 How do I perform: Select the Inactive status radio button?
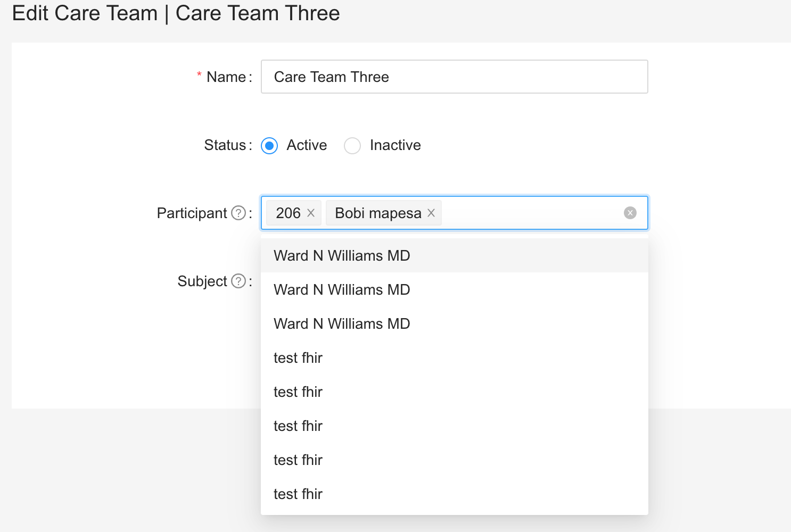click(x=352, y=145)
